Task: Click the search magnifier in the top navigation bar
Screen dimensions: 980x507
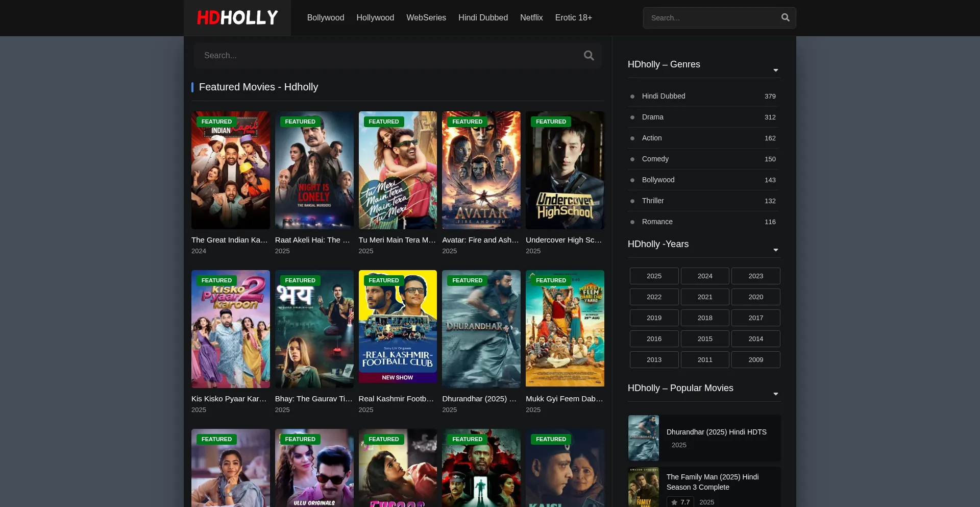Action: (785, 17)
